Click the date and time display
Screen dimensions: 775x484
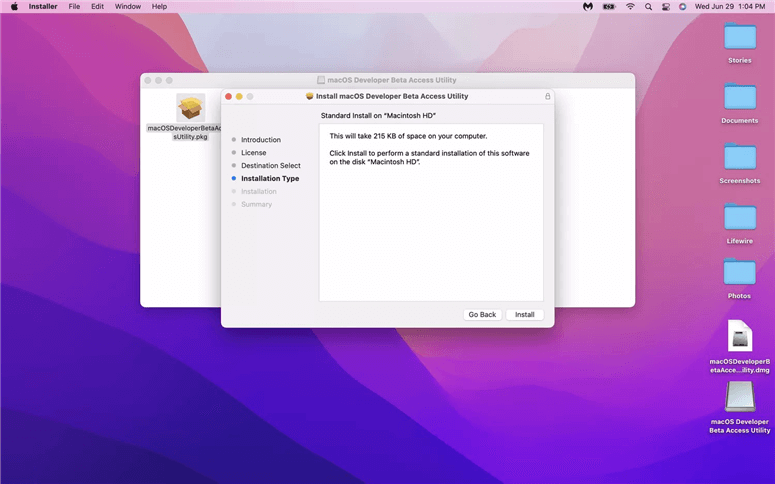coord(730,6)
